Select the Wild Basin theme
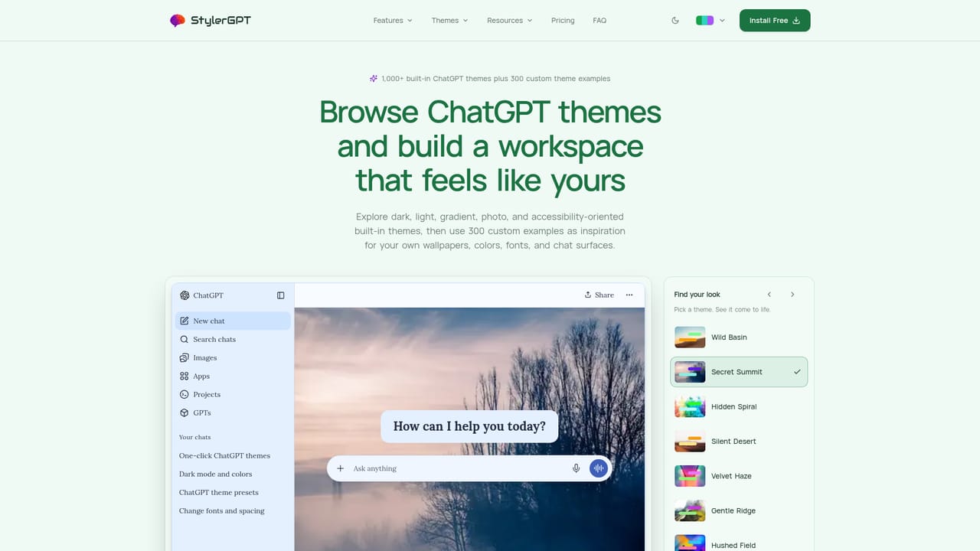The width and height of the screenshot is (980, 551). (x=739, y=337)
